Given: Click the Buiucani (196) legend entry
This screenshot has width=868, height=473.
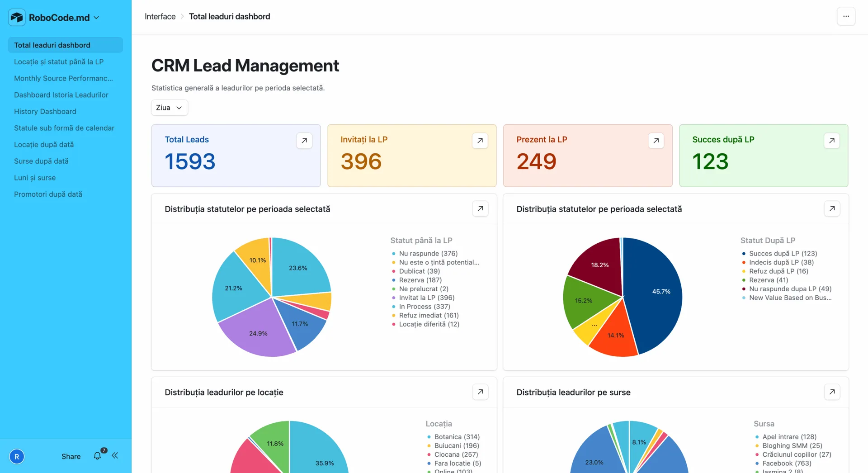Looking at the screenshot, I should point(453,446).
